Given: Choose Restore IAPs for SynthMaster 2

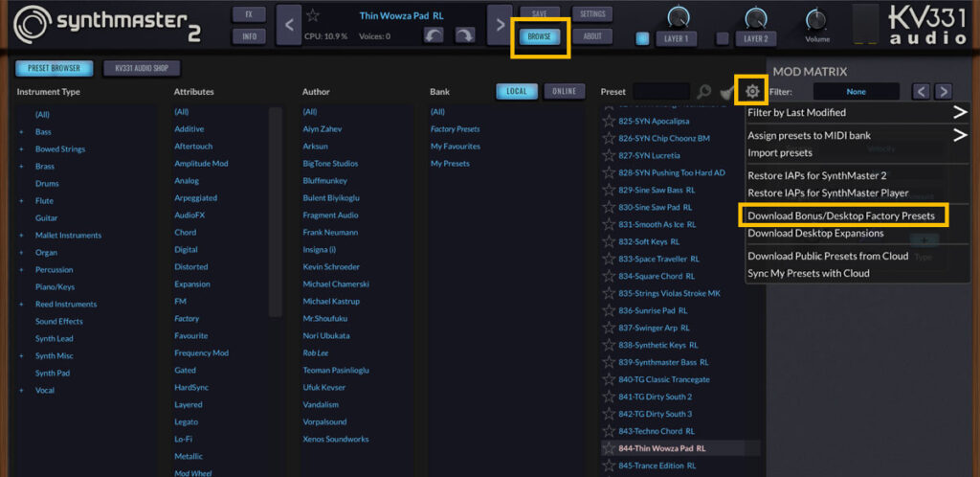Looking at the screenshot, I should pyautogui.click(x=817, y=175).
